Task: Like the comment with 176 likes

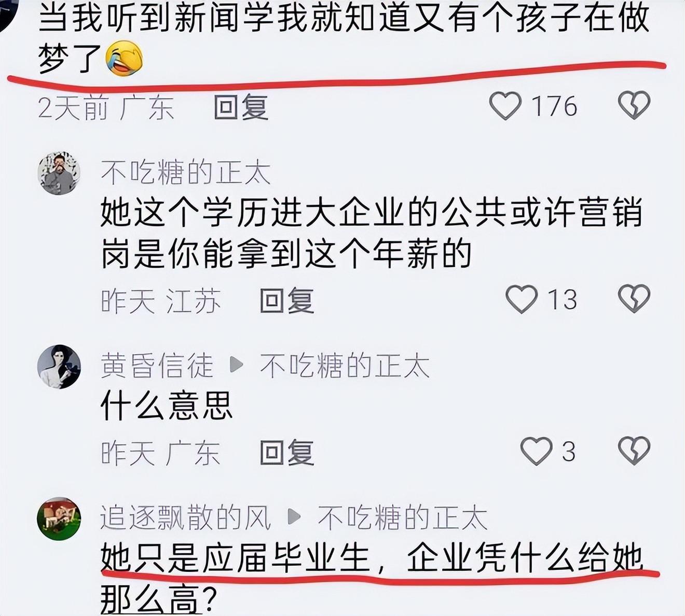Action: click(x=505, y=106)
